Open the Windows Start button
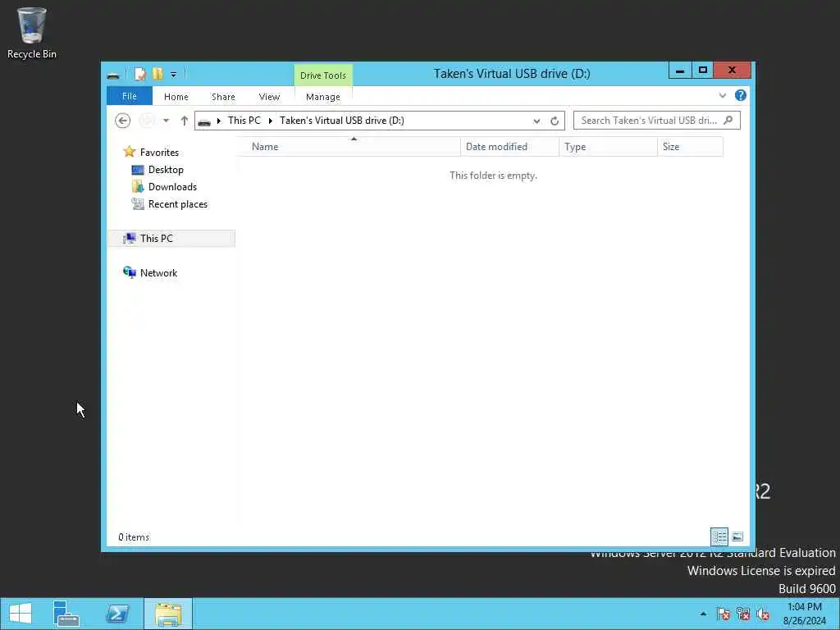The height and width of the screenshot is (630, 840). 21,614
